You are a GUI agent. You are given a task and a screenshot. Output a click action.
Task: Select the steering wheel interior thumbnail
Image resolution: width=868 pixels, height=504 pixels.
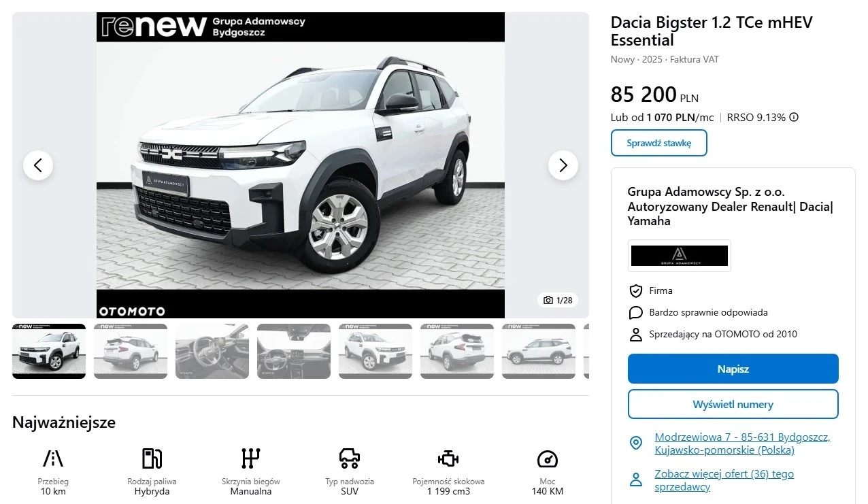tap(212, 351)
